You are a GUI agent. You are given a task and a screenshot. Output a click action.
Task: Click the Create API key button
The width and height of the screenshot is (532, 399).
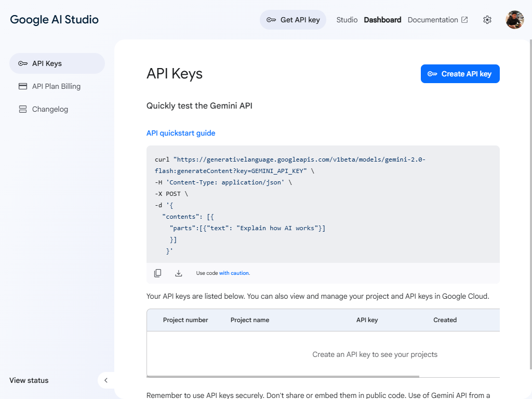(x=460, y=74)
